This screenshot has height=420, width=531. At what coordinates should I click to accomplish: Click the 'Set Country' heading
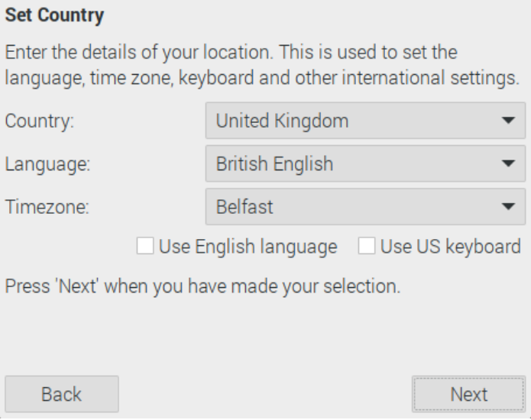click(54, 15)
